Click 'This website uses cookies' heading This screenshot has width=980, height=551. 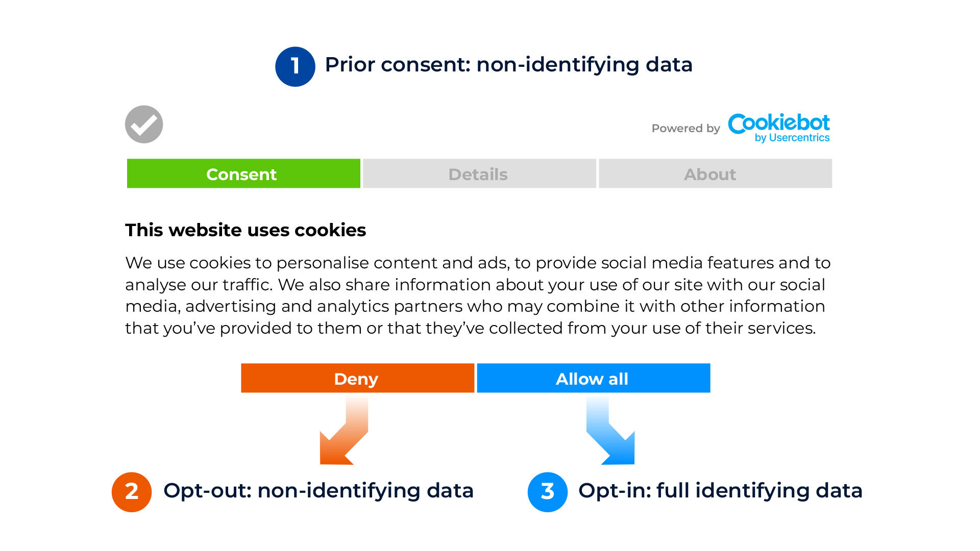click(x=246, y=230)
